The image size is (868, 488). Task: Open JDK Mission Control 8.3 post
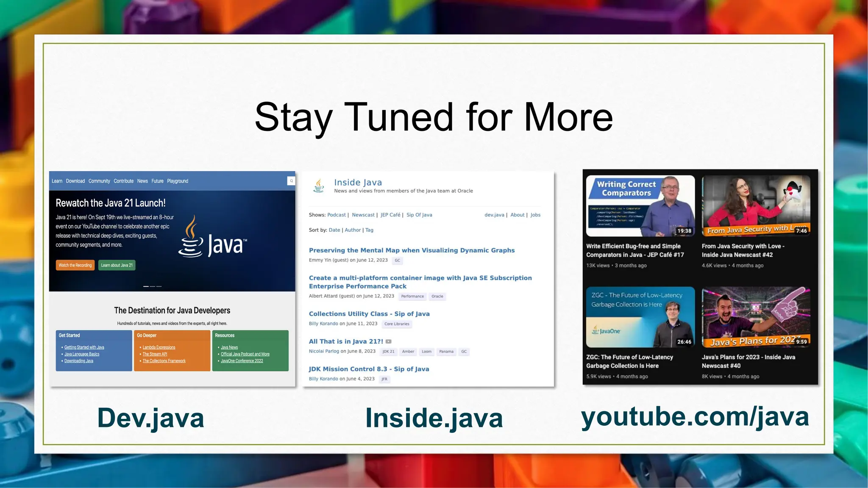tap(369, 369)
